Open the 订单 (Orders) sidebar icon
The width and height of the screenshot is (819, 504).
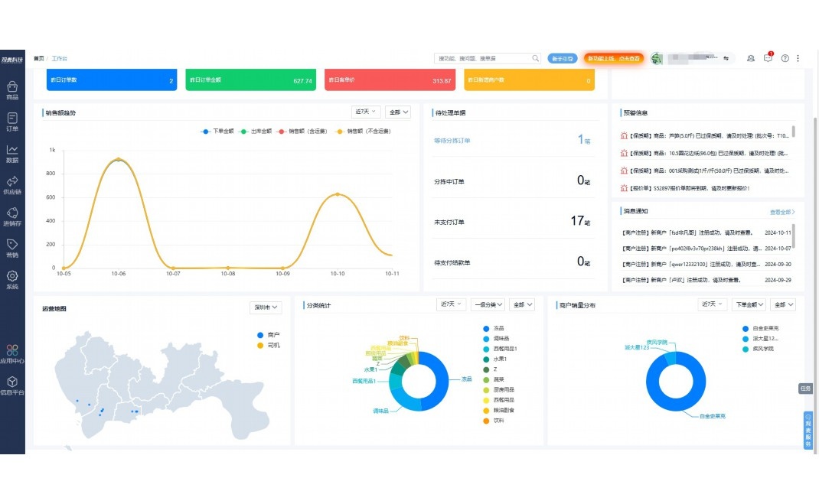[12, 122]
